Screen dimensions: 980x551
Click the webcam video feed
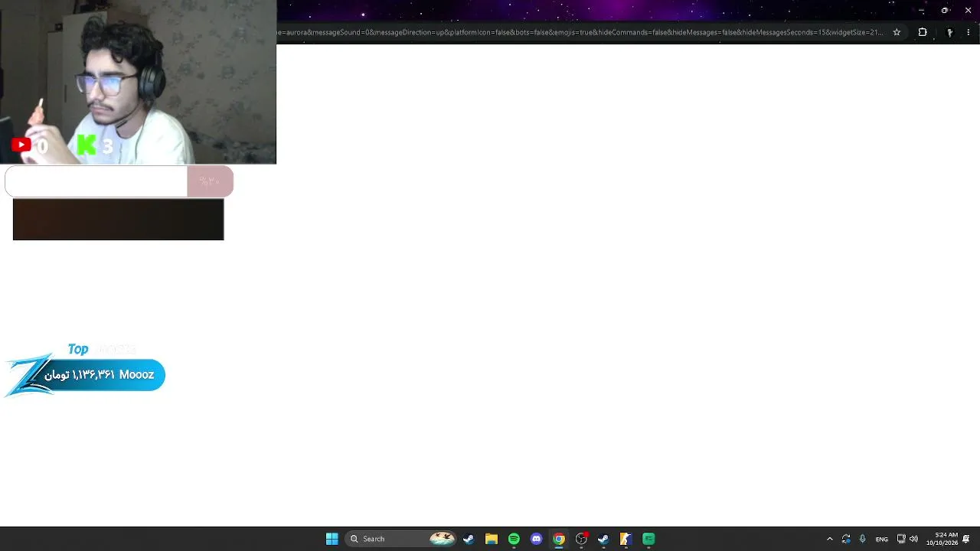(x=138, y=82)
